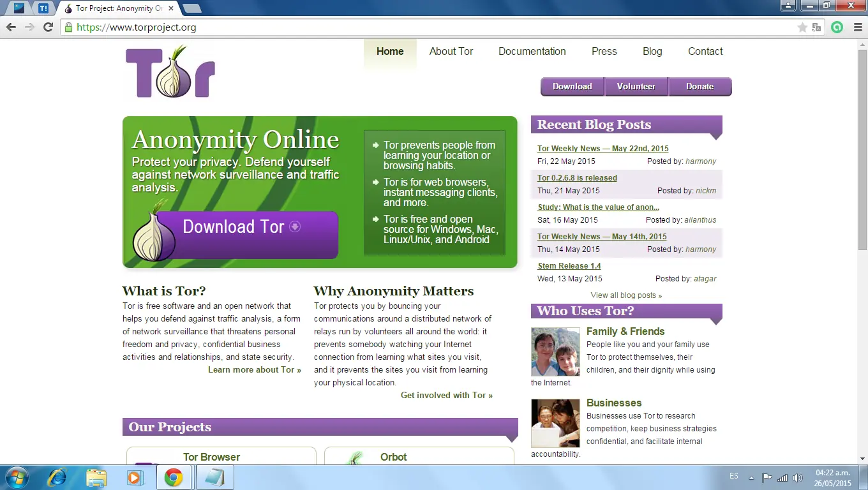This screenshot has width=868, height=490.
Task: Click the Family & Friends photo
Action: click(555, 352)
